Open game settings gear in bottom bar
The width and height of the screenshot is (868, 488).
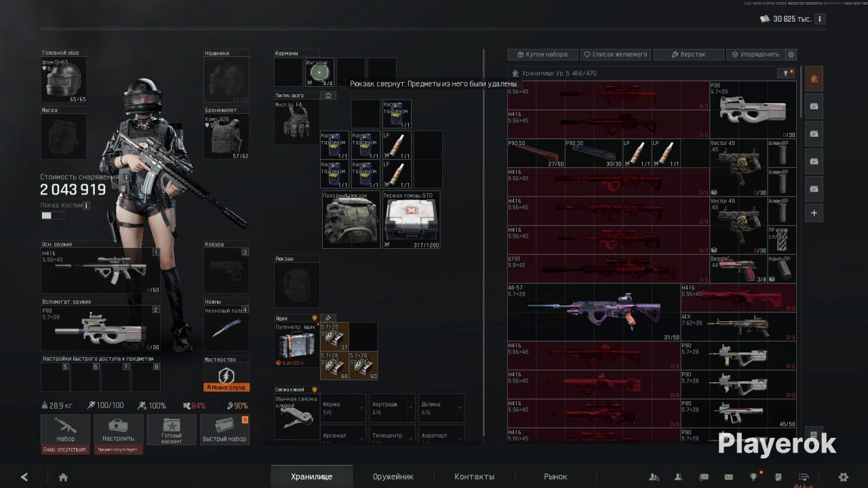[x=844, y=477]
